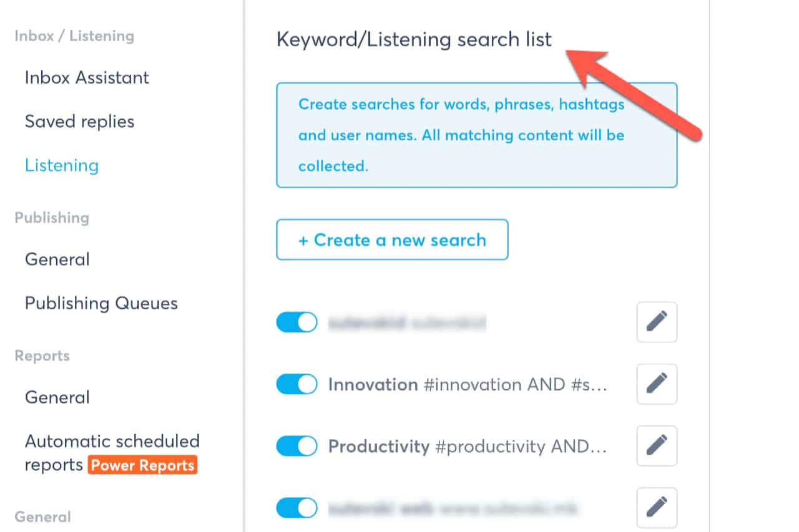The width and height of the screenshot is (799, 532).
Task: Click the Productivity search entry text
Action: coord(467,447)
